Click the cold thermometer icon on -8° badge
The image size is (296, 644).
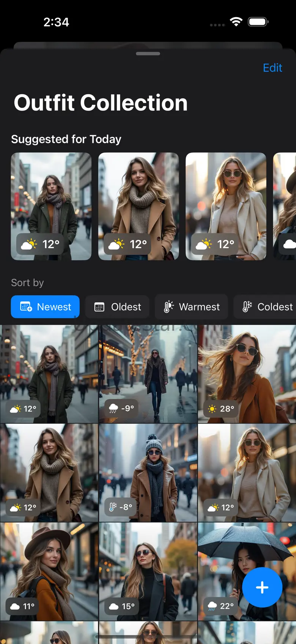tap(113, 507)
